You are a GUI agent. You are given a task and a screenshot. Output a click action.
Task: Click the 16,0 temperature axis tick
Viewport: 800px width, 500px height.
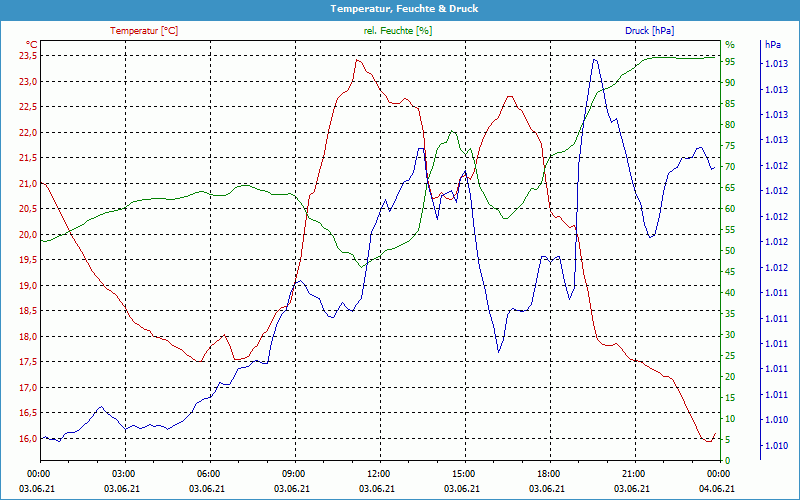(28, 439)
